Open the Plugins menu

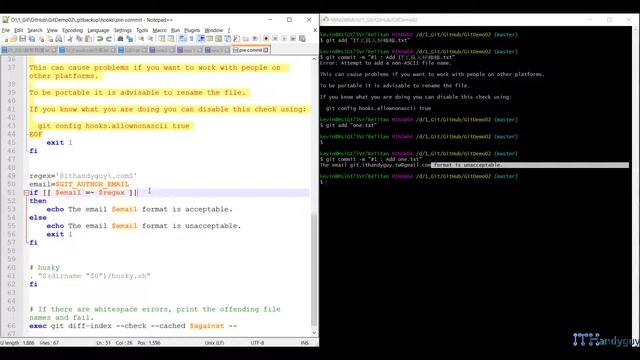[x=192, y=30]
